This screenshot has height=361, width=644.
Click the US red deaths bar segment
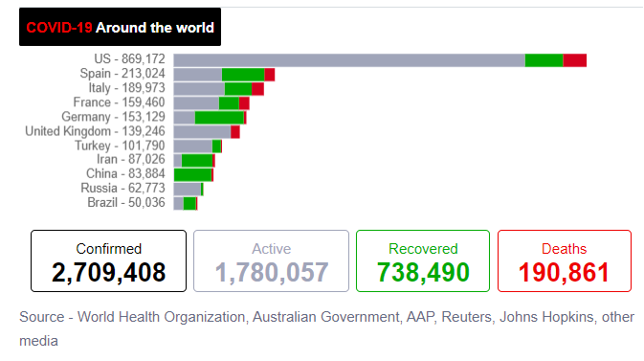574,60
